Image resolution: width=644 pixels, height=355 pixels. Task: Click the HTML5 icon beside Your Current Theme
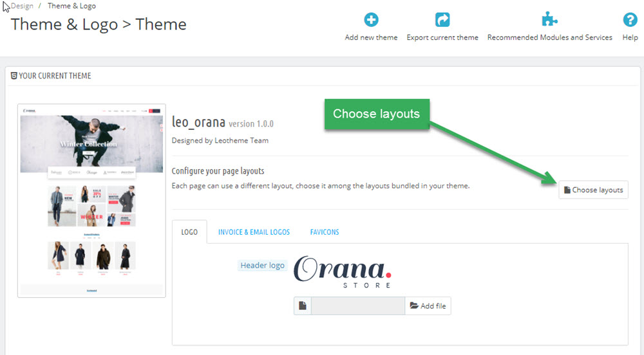pyautogui.click(x=14, y=76)
